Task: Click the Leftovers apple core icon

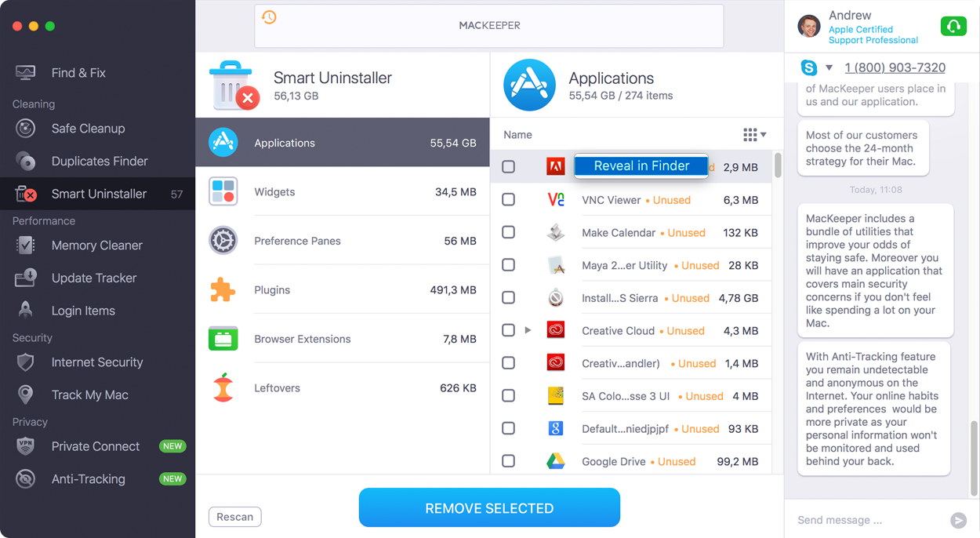Action: tap(223, 388)
